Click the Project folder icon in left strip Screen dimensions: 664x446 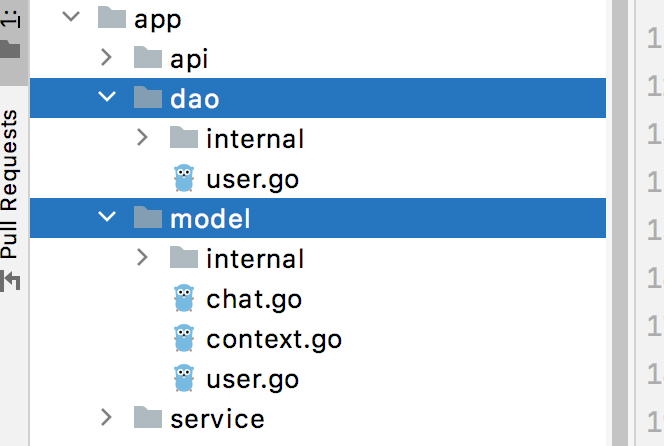click(x=10, y=49)
